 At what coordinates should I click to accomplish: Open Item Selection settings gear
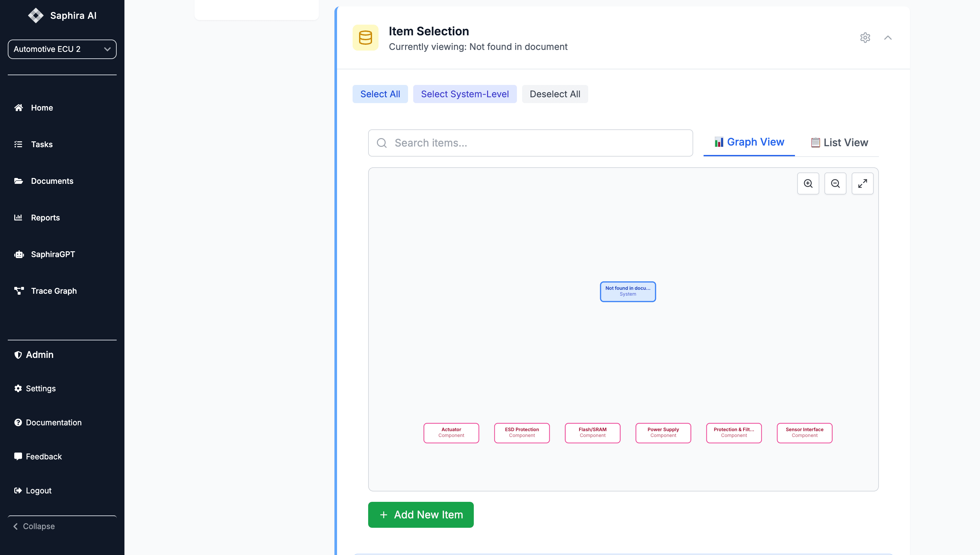point(865,37)
